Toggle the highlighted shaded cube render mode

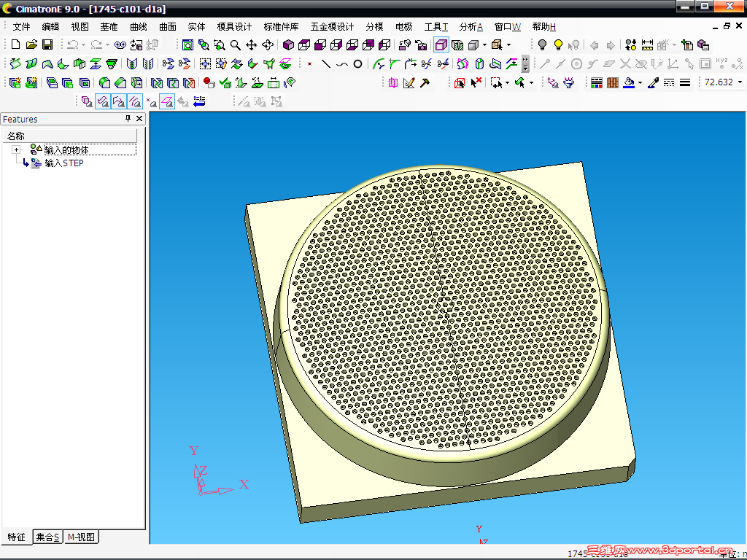coord(441,44)
